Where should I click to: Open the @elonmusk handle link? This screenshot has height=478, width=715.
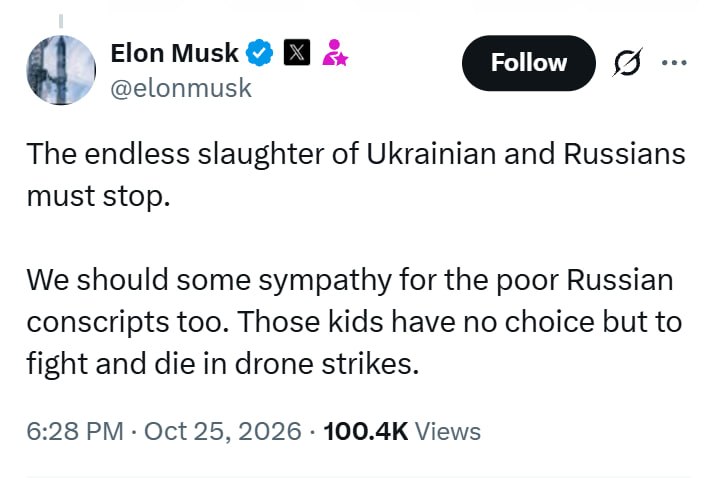181,88
